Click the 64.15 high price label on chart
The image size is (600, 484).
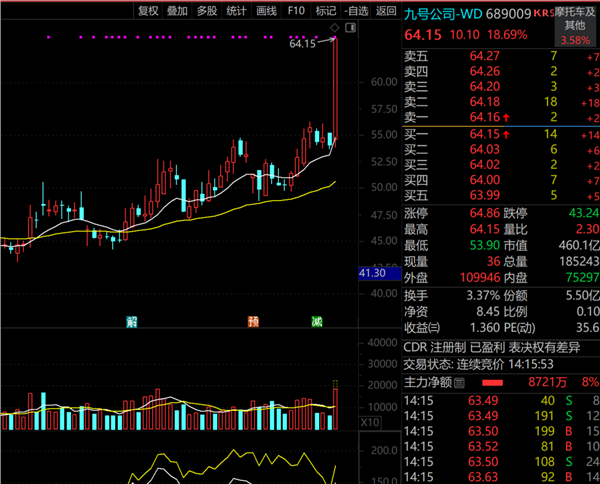click(302, 44)
